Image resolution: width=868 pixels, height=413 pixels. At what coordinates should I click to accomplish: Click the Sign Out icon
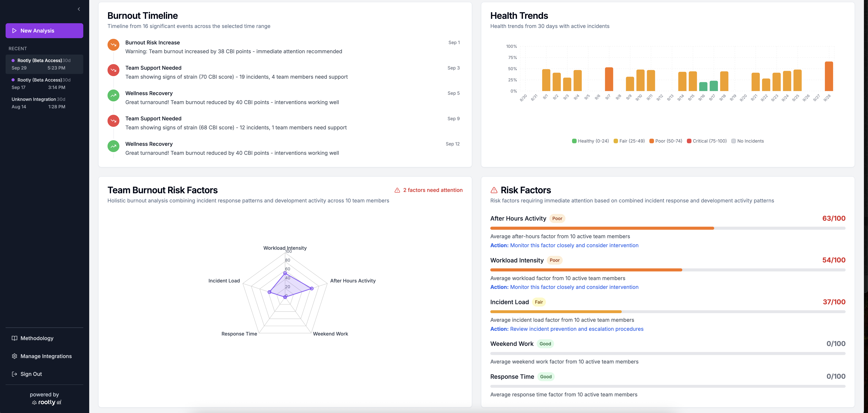coord(14,374)
